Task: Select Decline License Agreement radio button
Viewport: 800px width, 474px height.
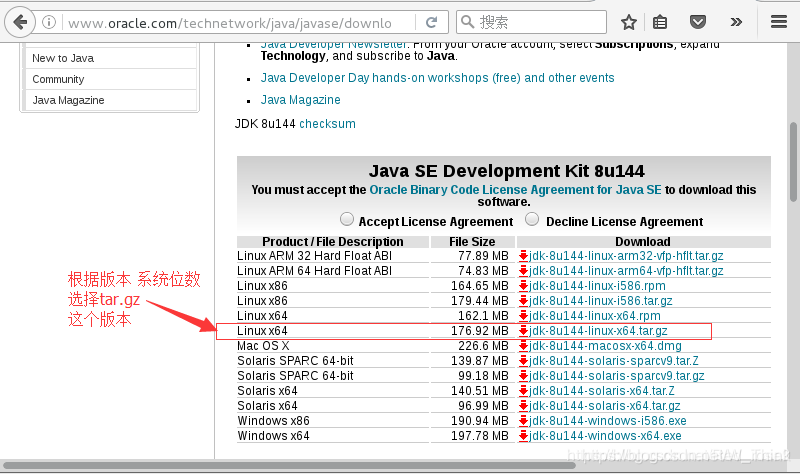Action: click(532, 219)
